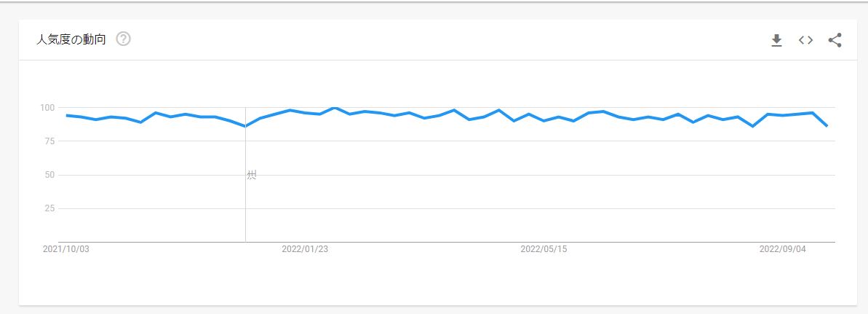The height and width of the screenshot is (314, 868).
Task: Download the interest-over-time chart as CSV
Action: 776,40
